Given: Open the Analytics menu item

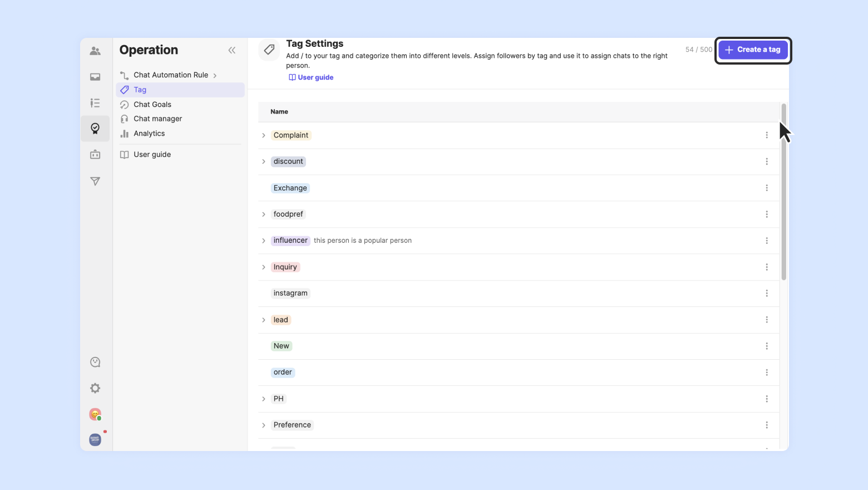Looking at the screenshot, I should (x=149, y=134).
